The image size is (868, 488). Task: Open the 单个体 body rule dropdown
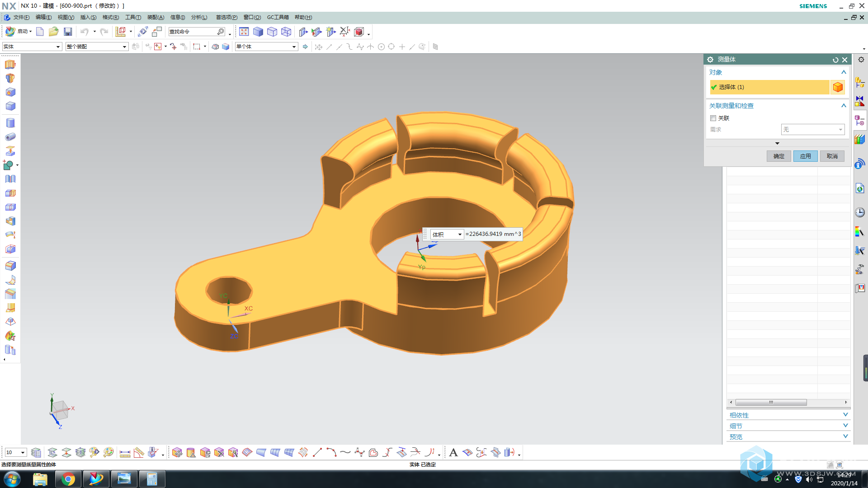(x=266, y=47)
